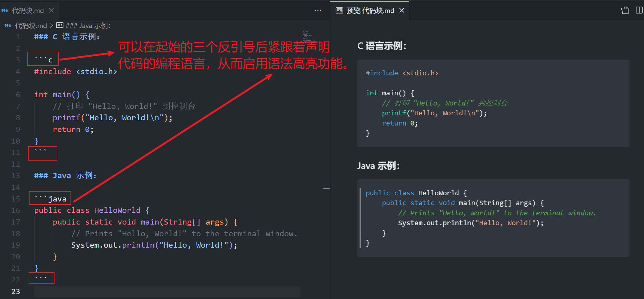Screen dimensions: 644x299
Task: Click the ```c fence line in editor
Action: pyautogui.click(x=43, y=60)
